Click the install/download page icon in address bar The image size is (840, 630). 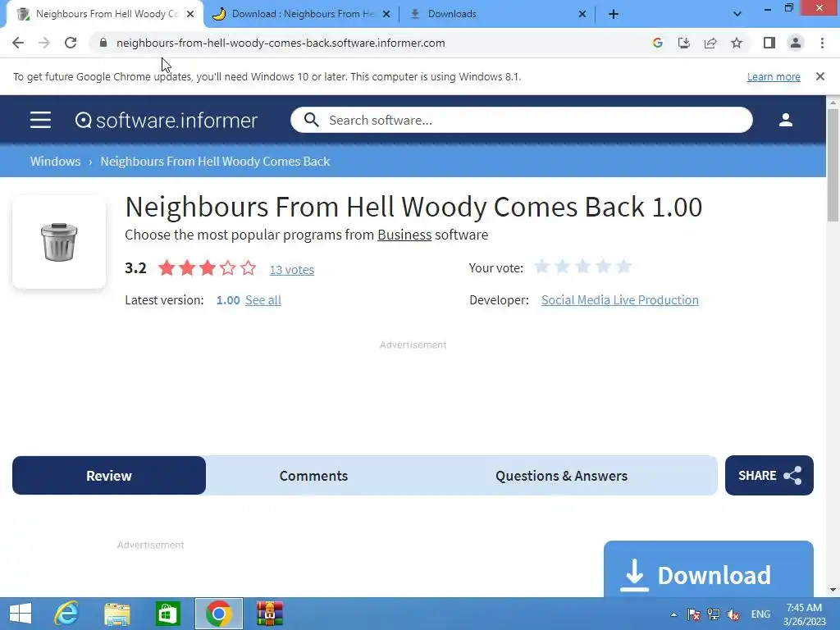[684, 43]
